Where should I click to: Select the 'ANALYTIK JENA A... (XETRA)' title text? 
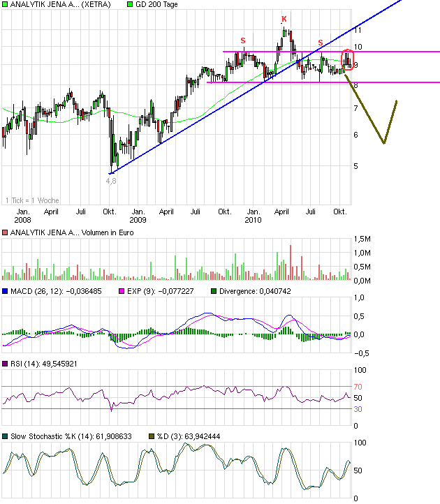tap(61, 4)
